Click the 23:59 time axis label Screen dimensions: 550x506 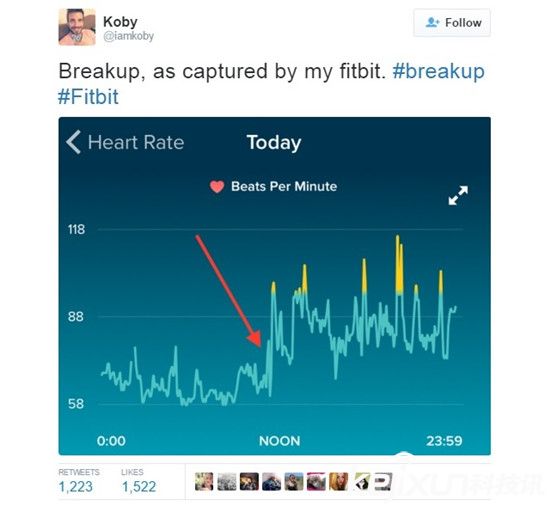[x=444, y=441]
